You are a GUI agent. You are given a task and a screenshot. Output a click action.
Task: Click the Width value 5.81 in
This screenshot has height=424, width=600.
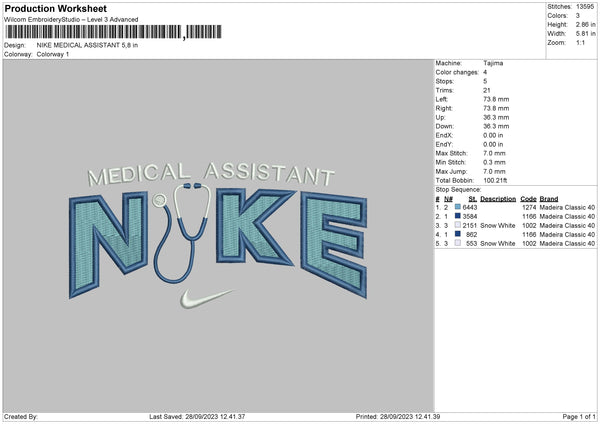[x=585, y=34]
